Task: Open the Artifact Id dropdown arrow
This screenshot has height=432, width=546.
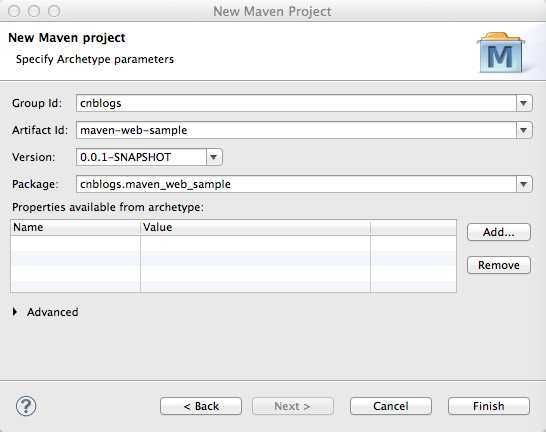Action: pyautogui.click(x=524, y=130)
